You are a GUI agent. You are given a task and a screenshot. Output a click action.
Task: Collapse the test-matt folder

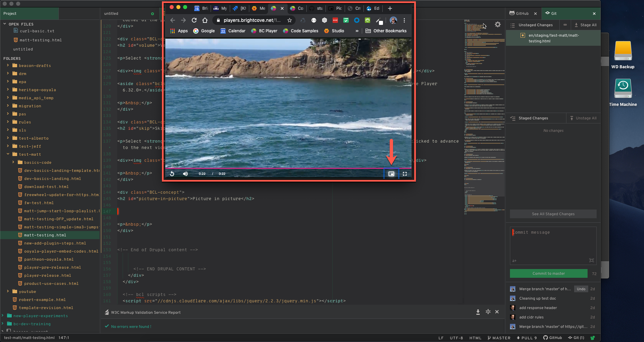[8, 154]
